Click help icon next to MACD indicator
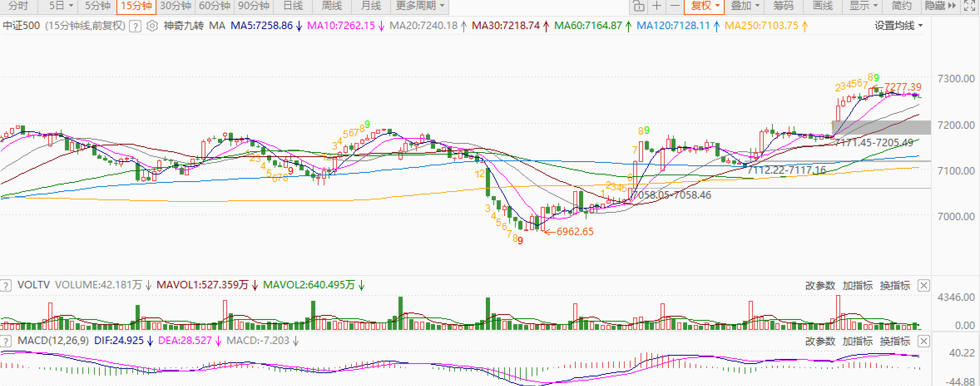Screen dimensions: 980x386 pyautogui.click(x=6, y=341)
